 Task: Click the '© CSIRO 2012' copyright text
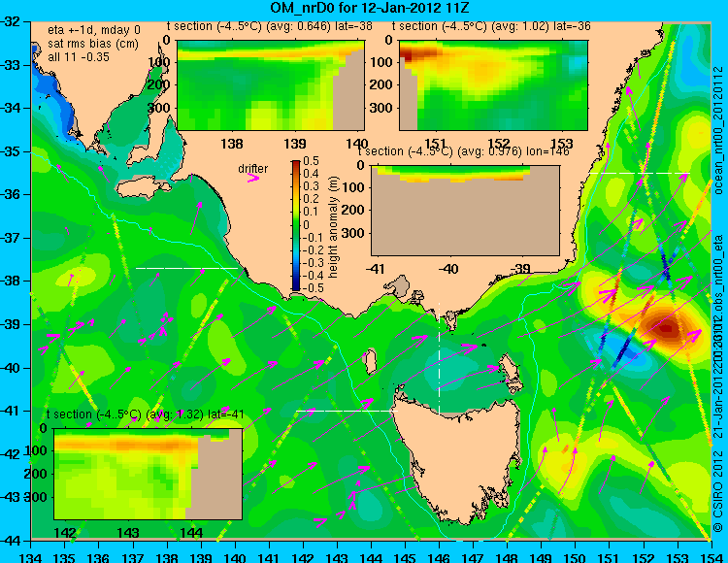[718, 492]
